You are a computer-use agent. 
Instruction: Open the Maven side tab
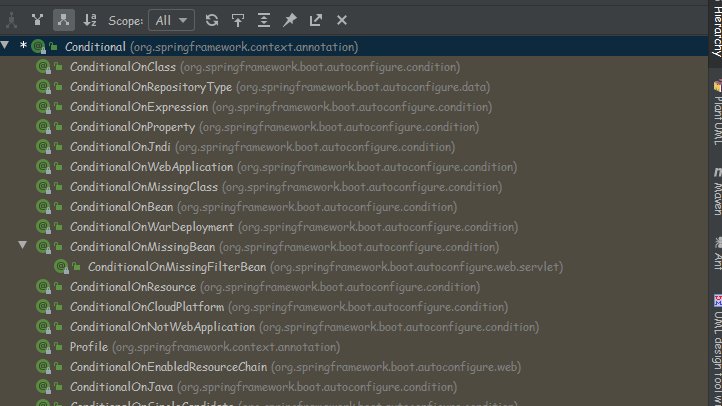(x=716, y=191)
